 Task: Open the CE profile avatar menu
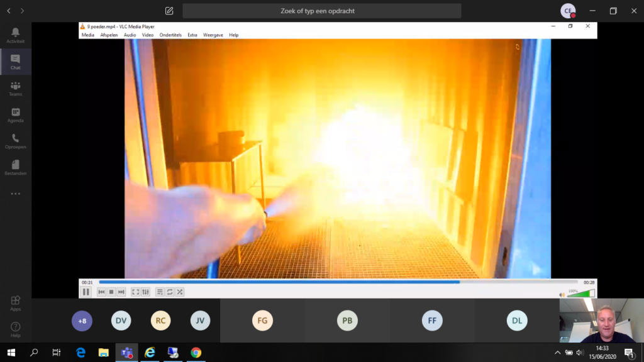click(568, 11)
